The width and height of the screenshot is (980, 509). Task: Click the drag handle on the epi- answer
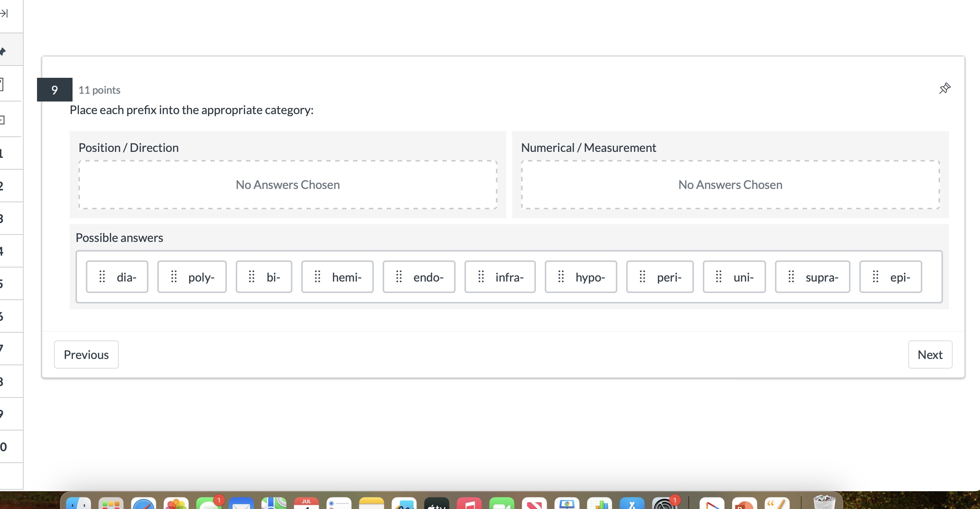pos(875,277)
